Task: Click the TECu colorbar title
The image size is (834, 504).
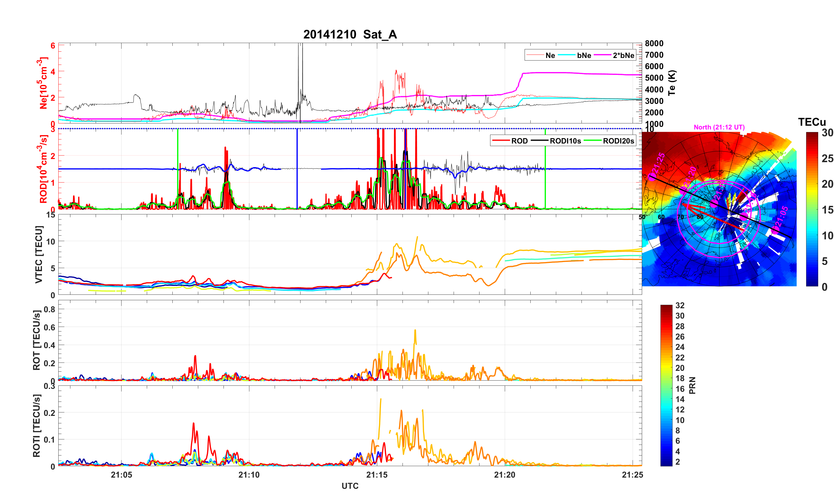Action: pyautogui.click(x=812, y=122)
